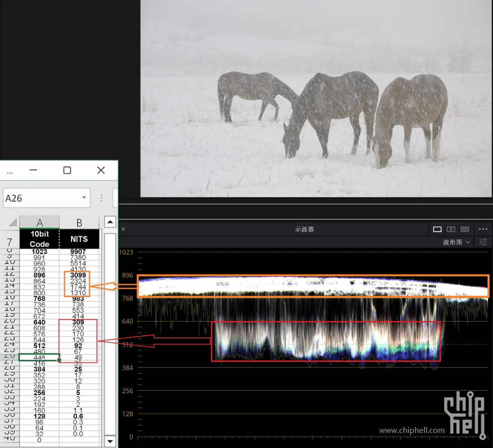Click the Name Box showing A26
The image size is (493, 448).
coord(40,198)
